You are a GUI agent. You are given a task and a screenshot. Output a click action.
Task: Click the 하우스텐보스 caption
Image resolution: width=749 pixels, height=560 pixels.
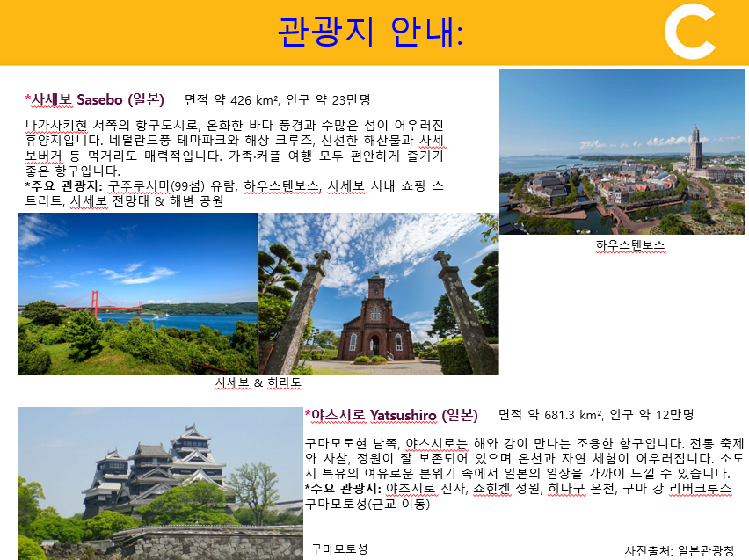coord(629,244)
